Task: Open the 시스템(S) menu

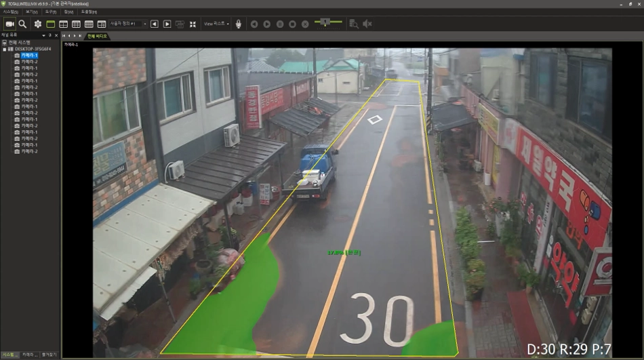Action: click(11, 12)
